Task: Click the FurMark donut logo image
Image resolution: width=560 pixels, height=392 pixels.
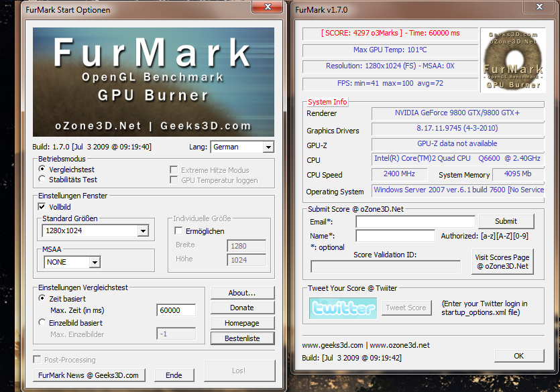Action: click(513, 60)
